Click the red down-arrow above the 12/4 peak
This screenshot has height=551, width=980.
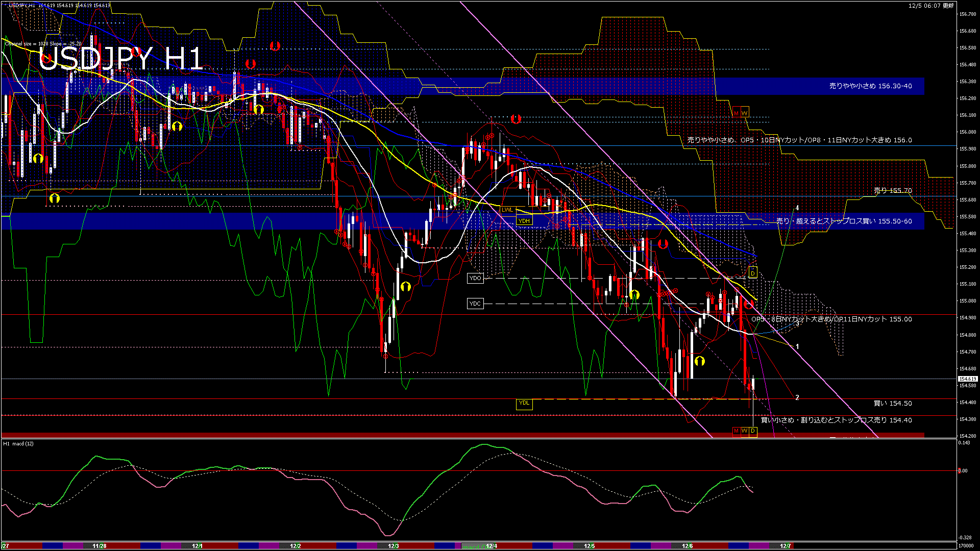pyautogui.click(x=516, y=119)
